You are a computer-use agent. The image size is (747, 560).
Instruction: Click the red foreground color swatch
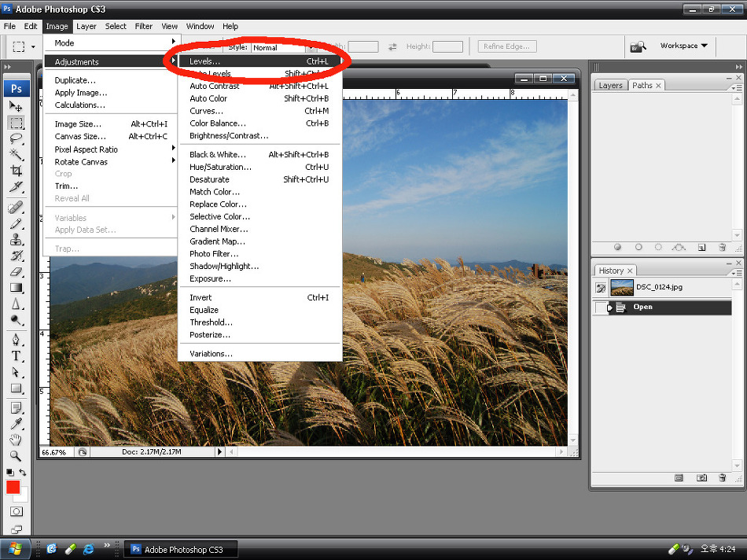(13, 488)
